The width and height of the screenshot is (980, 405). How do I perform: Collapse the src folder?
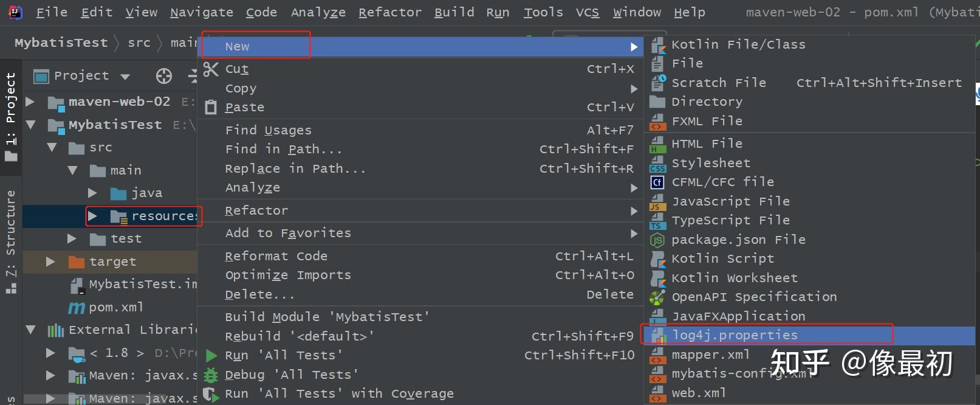pos(52,148)
